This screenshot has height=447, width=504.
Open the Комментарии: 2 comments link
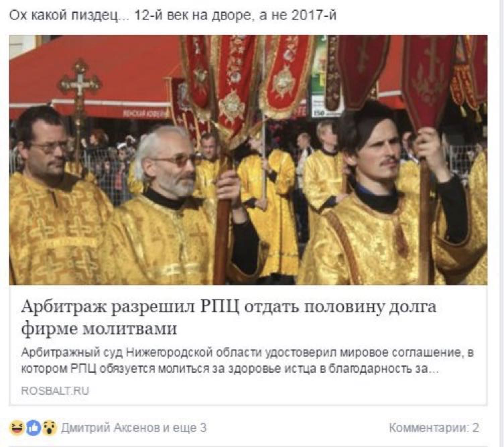click(434, 428)
